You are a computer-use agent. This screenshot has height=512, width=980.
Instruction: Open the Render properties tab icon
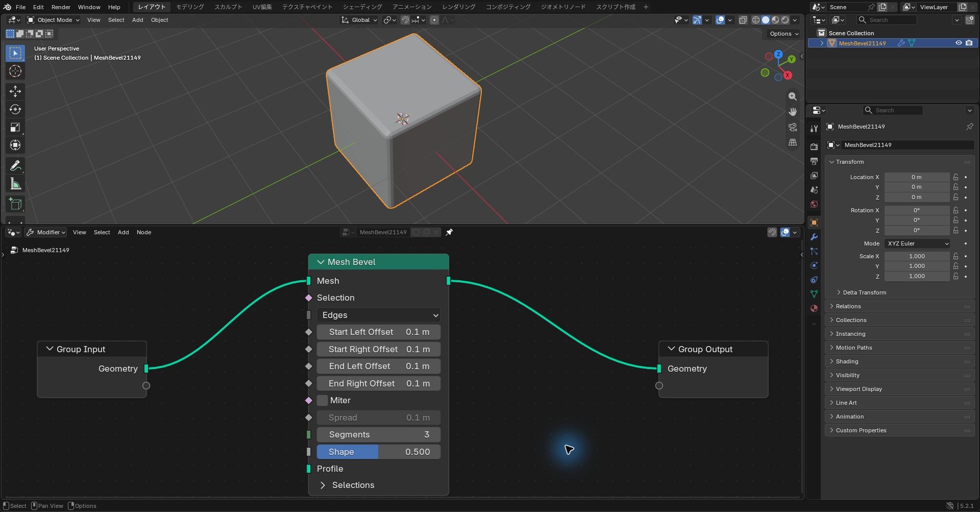coord(814,147)
